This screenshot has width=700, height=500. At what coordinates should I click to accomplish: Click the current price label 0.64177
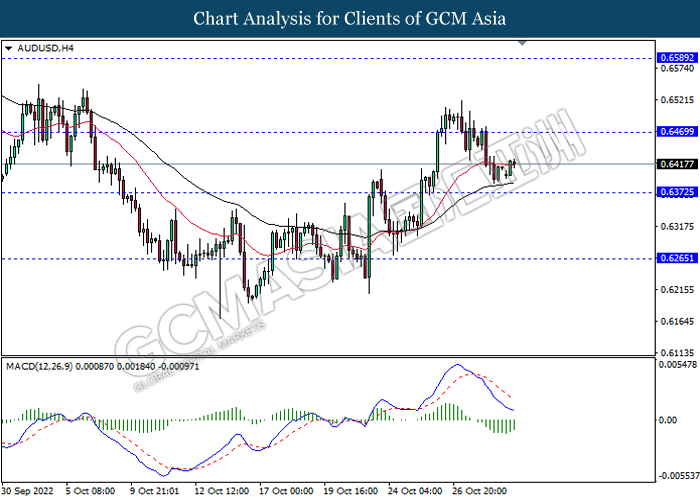point(677,164)
